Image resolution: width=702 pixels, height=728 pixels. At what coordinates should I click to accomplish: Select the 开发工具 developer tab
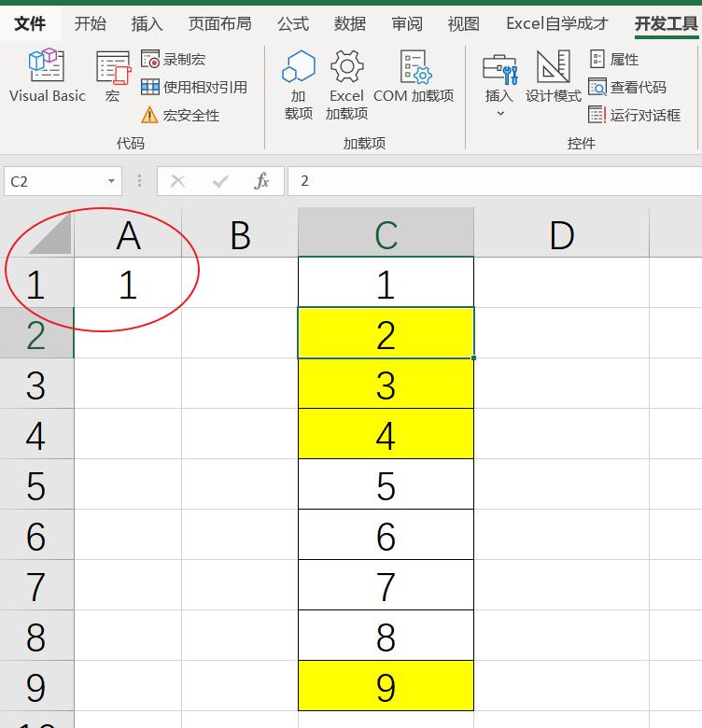tap(667, 23)
